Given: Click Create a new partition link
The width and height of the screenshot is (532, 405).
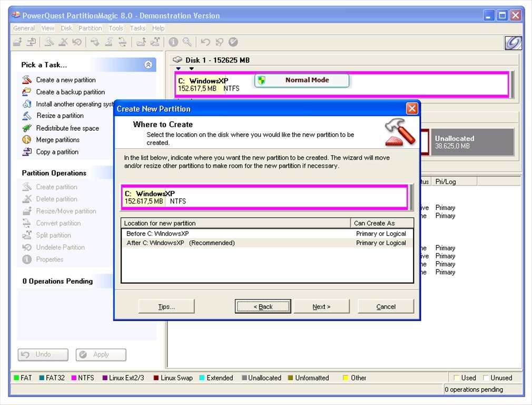Looking at the screenshot, I should pos(66,80).
